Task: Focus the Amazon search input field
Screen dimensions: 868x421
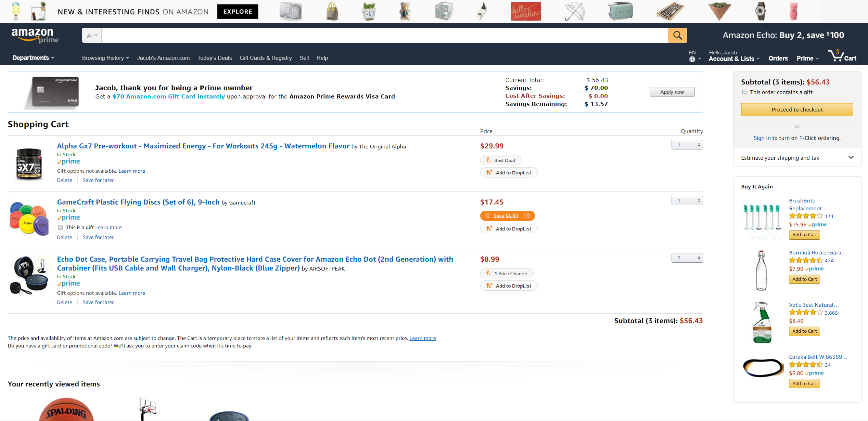Action: 385,35
